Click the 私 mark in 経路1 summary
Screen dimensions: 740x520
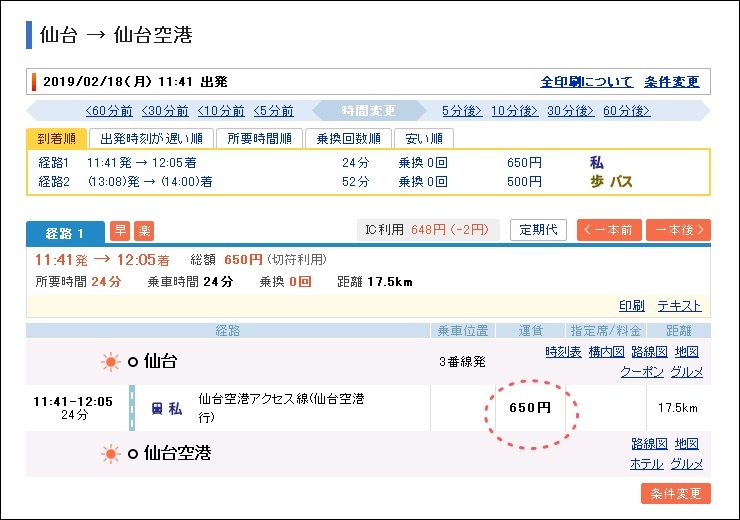click(597, 163)
